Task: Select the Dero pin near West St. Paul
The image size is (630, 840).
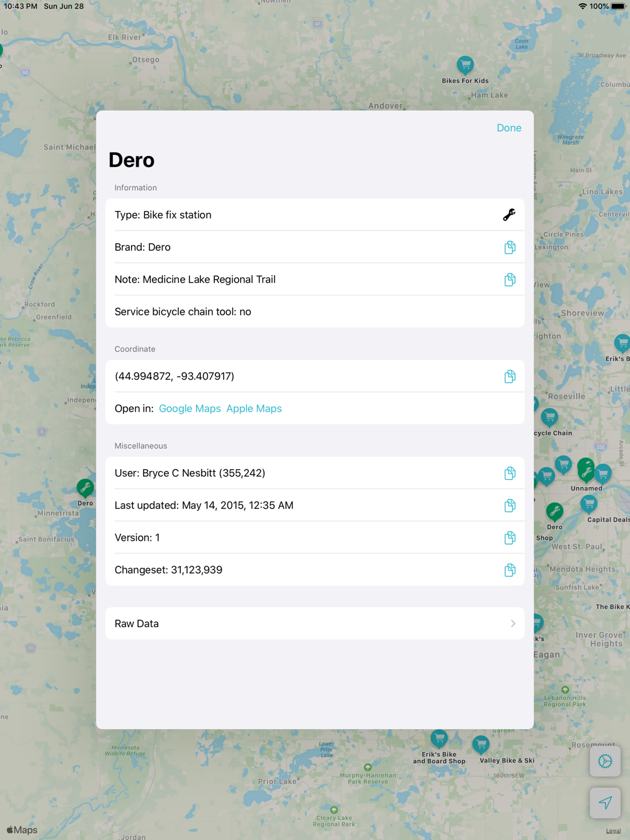Action: tap(554, 512)
